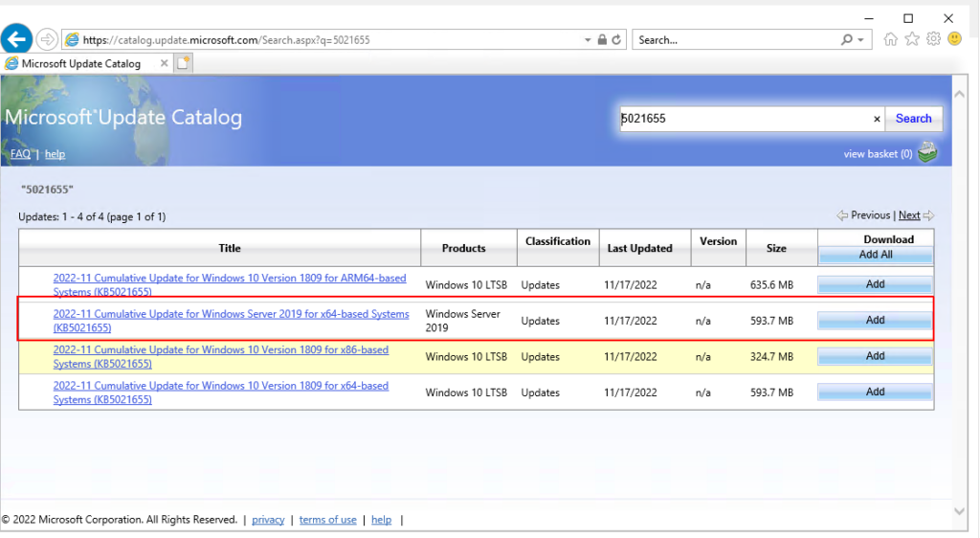Add the Version 1809 x86-based update
The width and height of the screenshot is (980, 538).
coord(875,356)
